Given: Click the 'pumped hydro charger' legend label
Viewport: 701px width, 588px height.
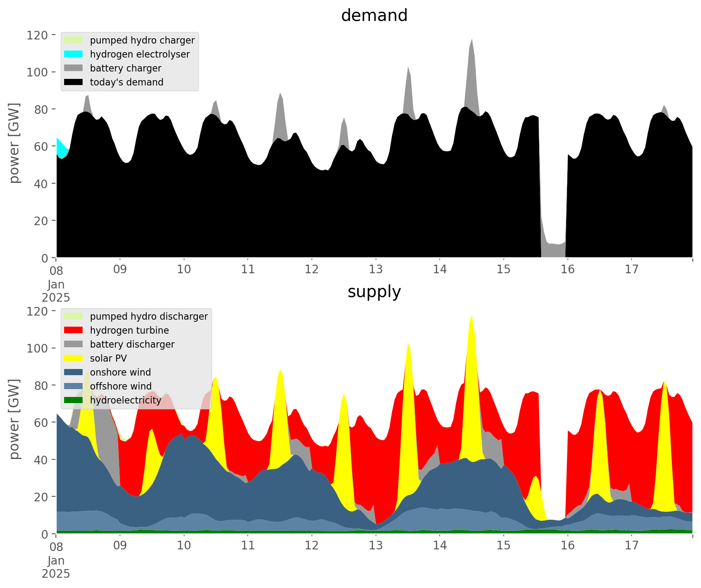Looking at the screenshot, I should click(x=142, y=41).
